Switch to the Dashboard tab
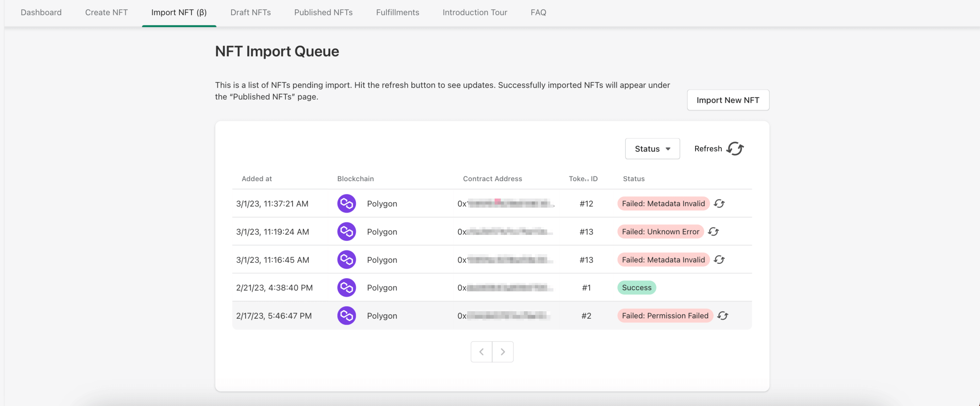The width and height of the screenshot is (980, 406). point(41,12)
